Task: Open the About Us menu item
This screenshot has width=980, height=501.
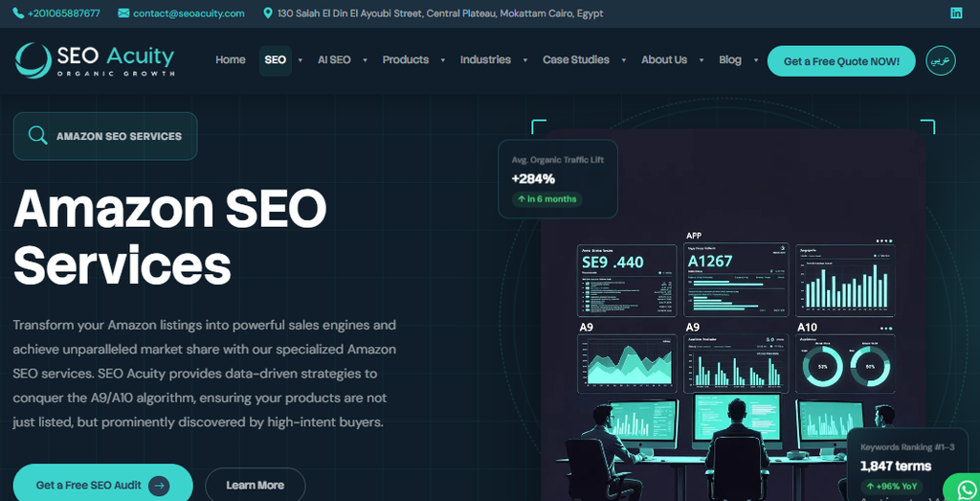Action: pos(664,60)
